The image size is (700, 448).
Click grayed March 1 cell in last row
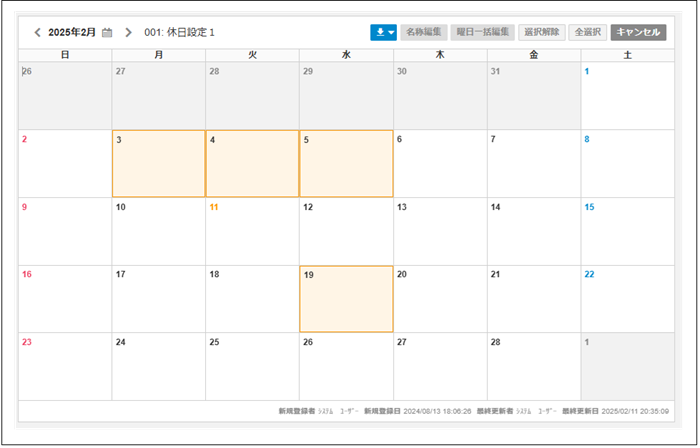628,366
